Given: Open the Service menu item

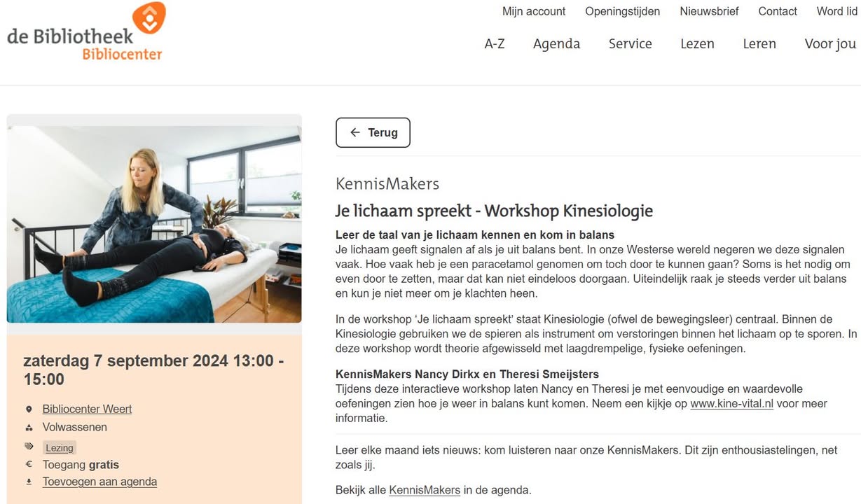Looking at the screenshot, I should [x=630, y=43].
